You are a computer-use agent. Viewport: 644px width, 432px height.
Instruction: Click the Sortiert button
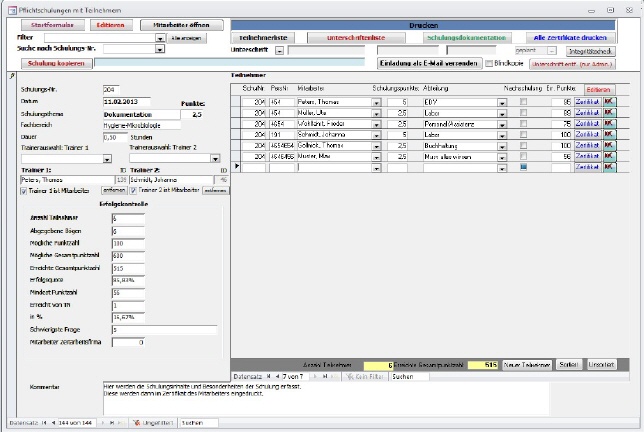[x=569, y=365]
